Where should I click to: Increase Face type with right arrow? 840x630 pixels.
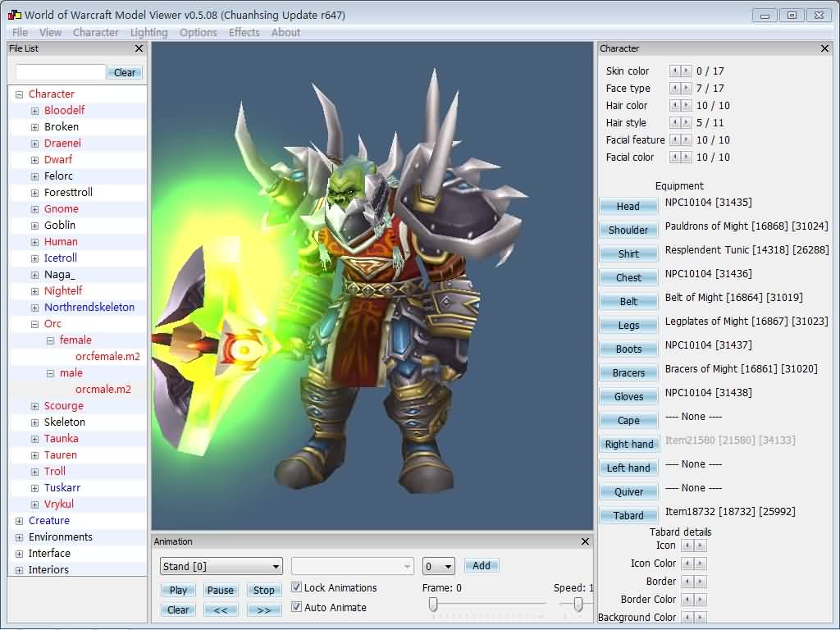coord(686,88)
